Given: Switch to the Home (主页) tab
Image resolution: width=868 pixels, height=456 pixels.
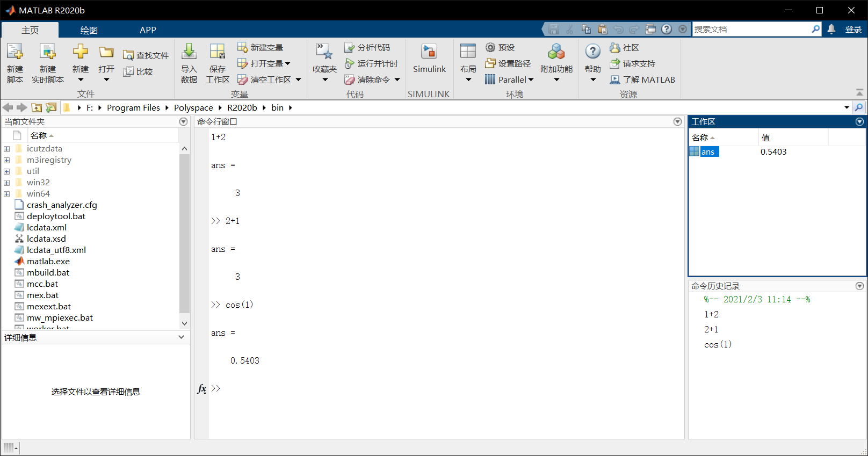Looking at the screenshot, I should pyautogui.click(x=30, y=30).
